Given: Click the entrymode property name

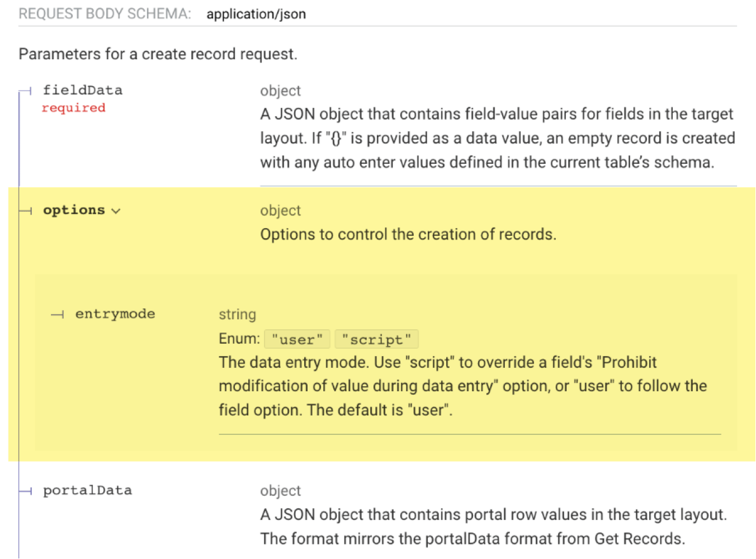Looking at the screenshot, I should pos(115,314).
